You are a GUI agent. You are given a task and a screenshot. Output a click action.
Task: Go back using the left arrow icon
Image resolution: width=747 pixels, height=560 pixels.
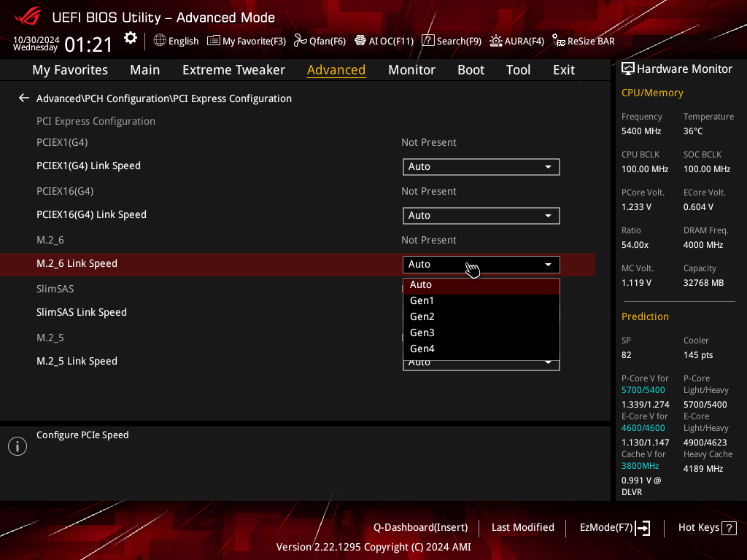pos(24,98)
